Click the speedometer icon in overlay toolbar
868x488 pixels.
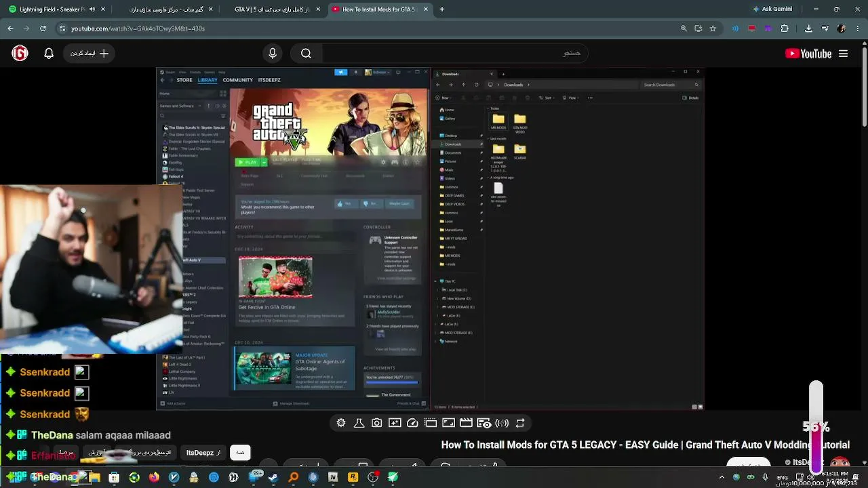(412, 423)
